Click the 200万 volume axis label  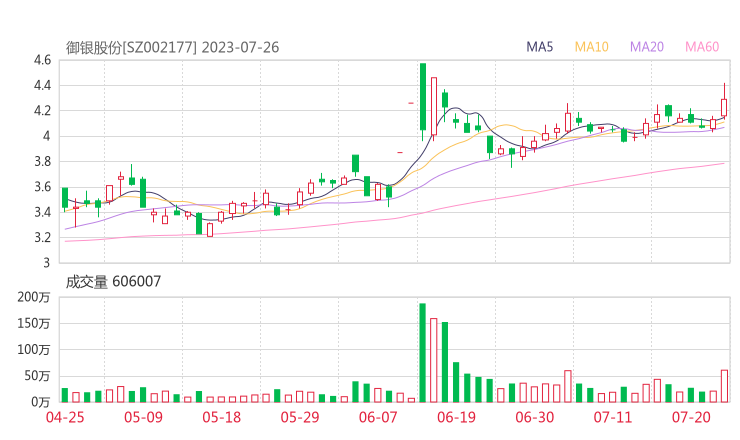click(x=34, y=297)
